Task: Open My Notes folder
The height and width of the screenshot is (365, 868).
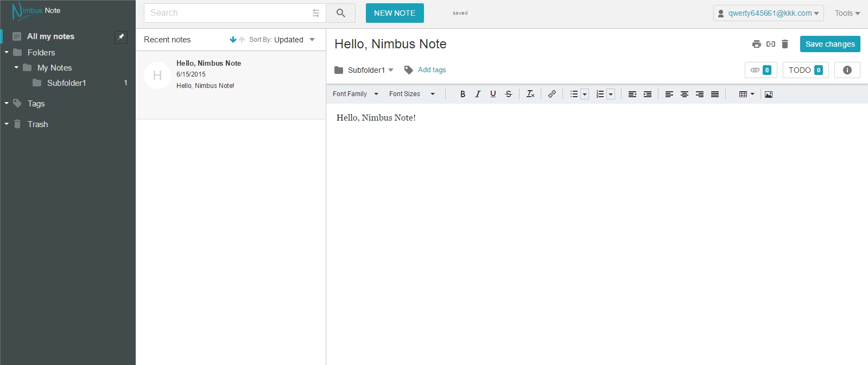Action: point(54,68)
